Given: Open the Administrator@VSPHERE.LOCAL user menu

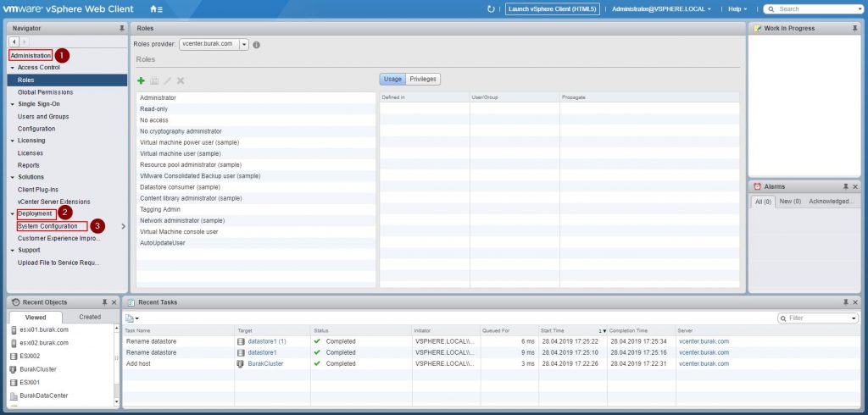Looking at the screenshot, I should tap(661, 9).
